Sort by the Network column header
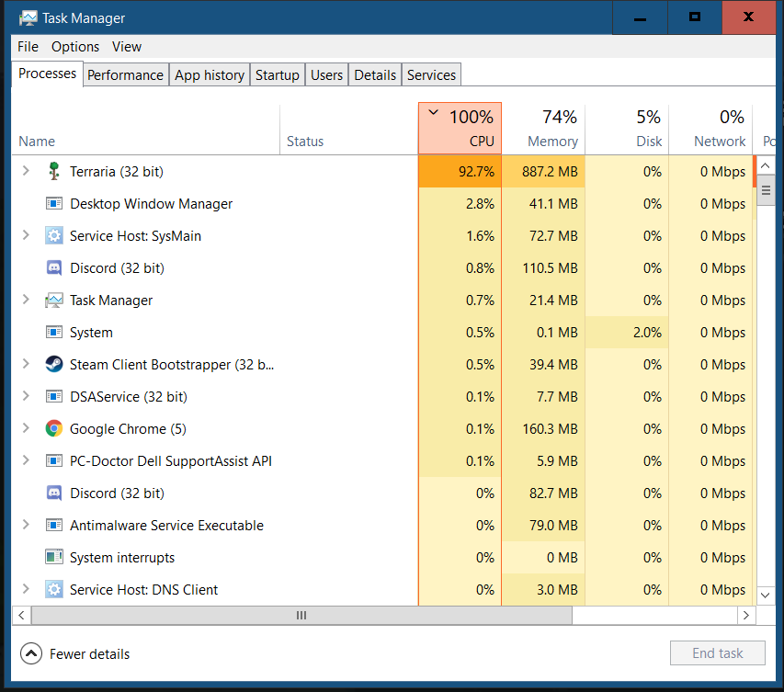784x692 pixels. click(710, 129)
